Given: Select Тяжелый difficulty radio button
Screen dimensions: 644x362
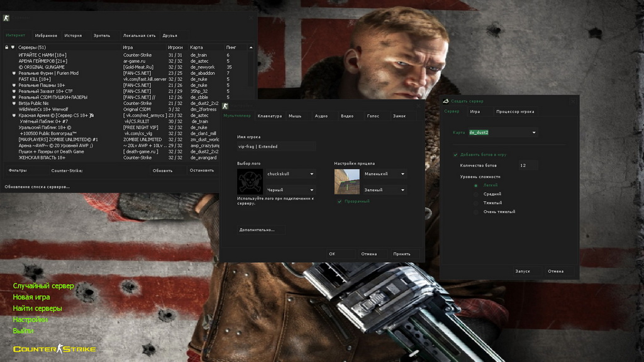Looking at the screenshot, I should (476, 203).
